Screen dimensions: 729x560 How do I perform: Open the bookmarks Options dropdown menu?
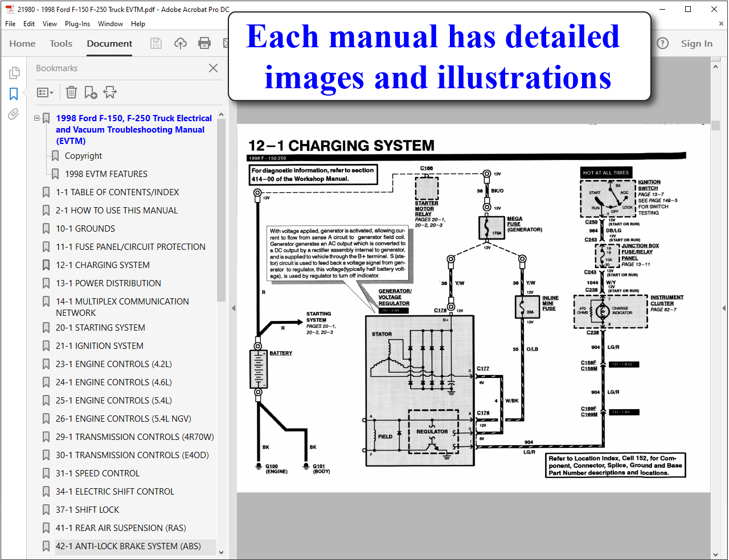[x=45, y=92]
